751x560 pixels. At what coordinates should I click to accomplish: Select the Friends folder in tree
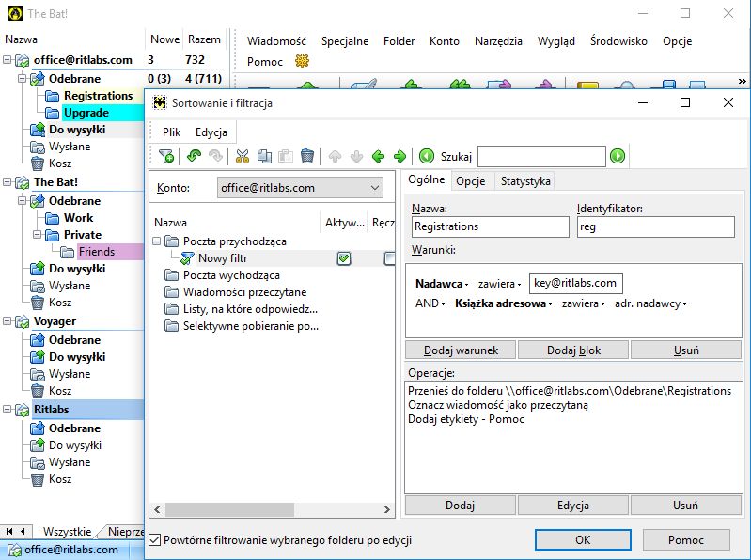97,252
